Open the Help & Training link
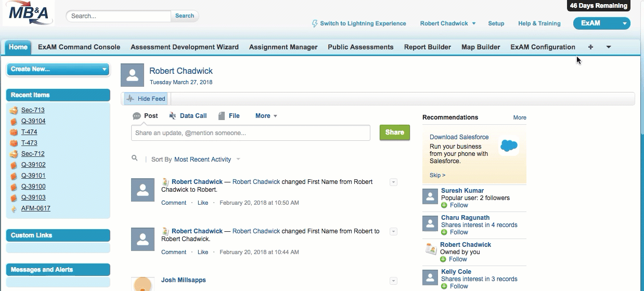This screenshot has height=291, width=644. (539, 23)
